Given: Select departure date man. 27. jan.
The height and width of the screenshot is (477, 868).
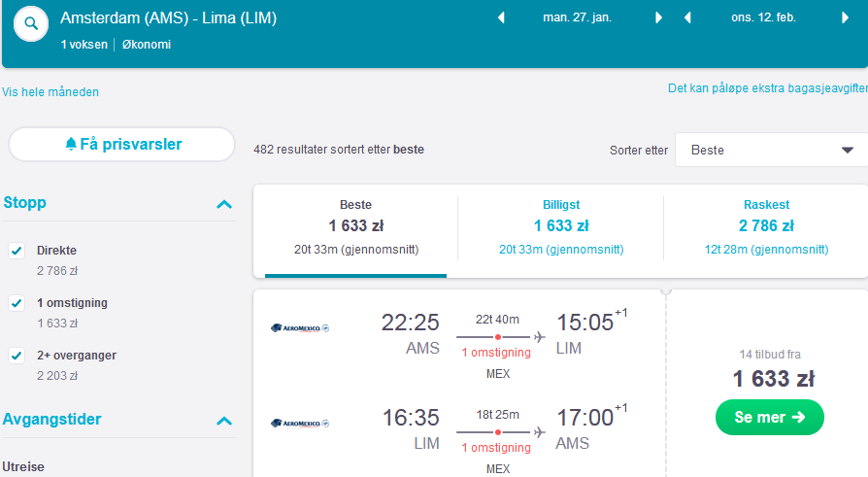Looking at the screenshot, I should coord(577,17).
